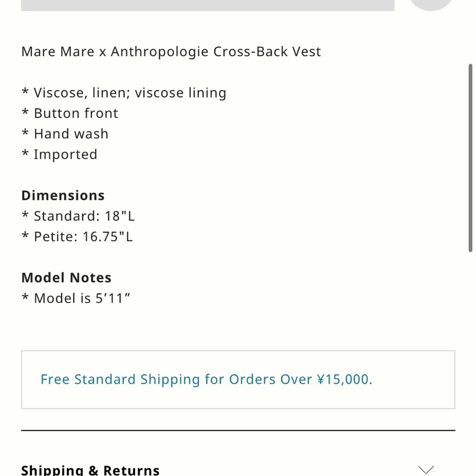Select the Petite: 16.75"L dimension line
This screenshot has width=476, height=476.
78,236
